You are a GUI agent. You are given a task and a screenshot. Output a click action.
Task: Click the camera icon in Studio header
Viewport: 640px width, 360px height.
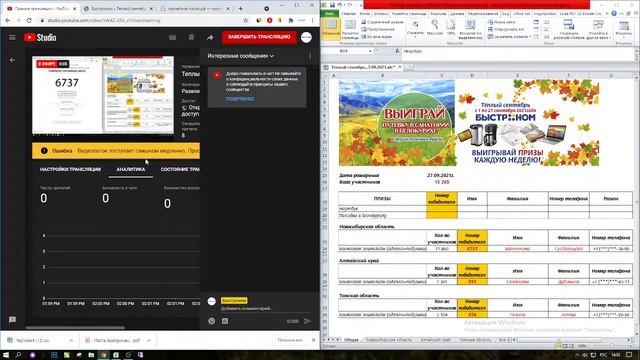(173, 37)
